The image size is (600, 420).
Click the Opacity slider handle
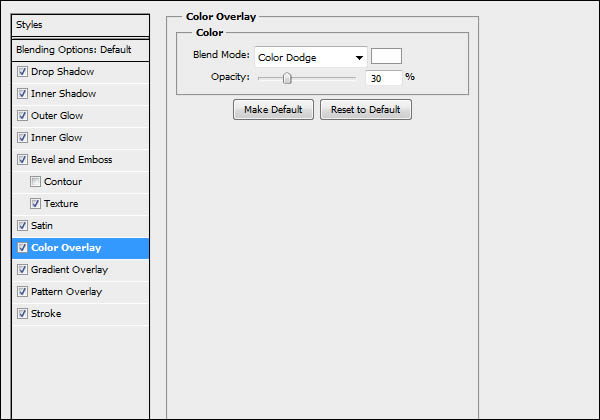[287, 78]
